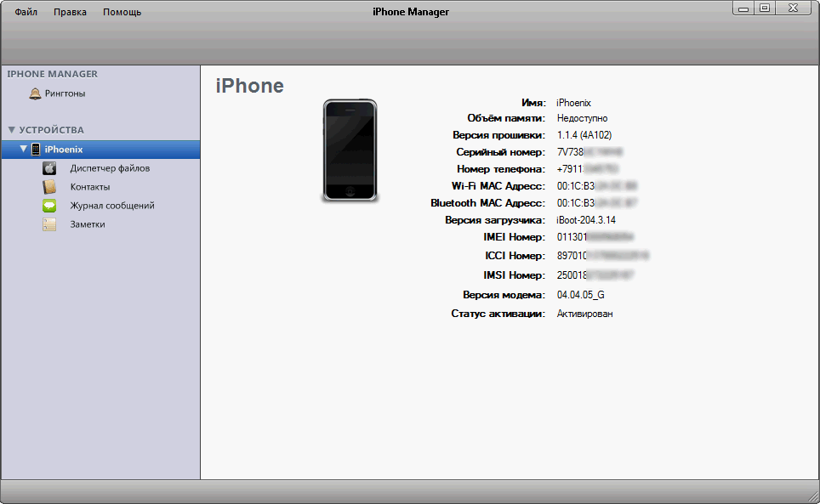Click the Bluetooth MAC address value
820x504 pixels.
[x=596, y=203]
